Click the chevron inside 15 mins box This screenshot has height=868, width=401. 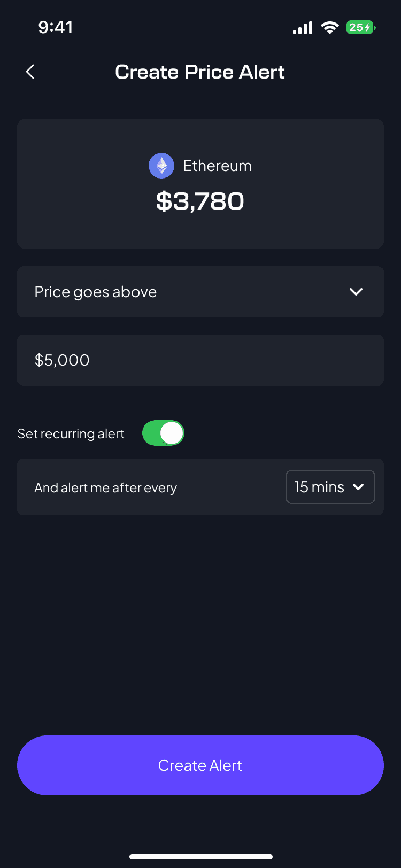coord(359,487)
